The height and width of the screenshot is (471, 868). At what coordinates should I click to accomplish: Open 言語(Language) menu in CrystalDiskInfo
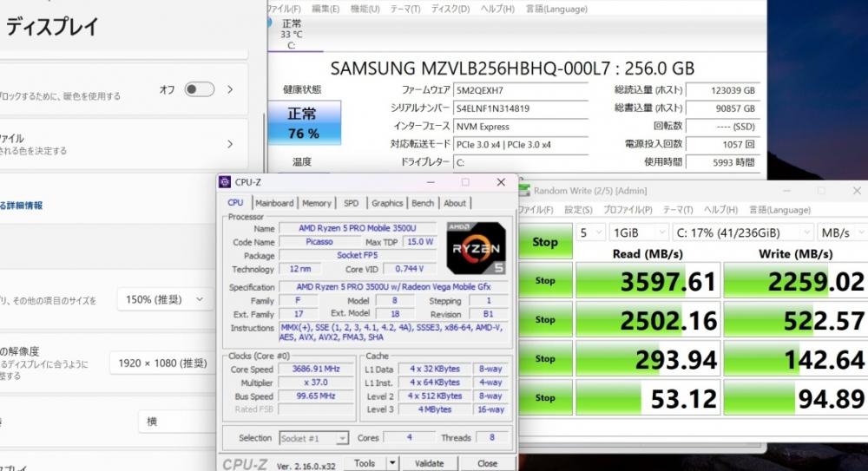point(556,9)
